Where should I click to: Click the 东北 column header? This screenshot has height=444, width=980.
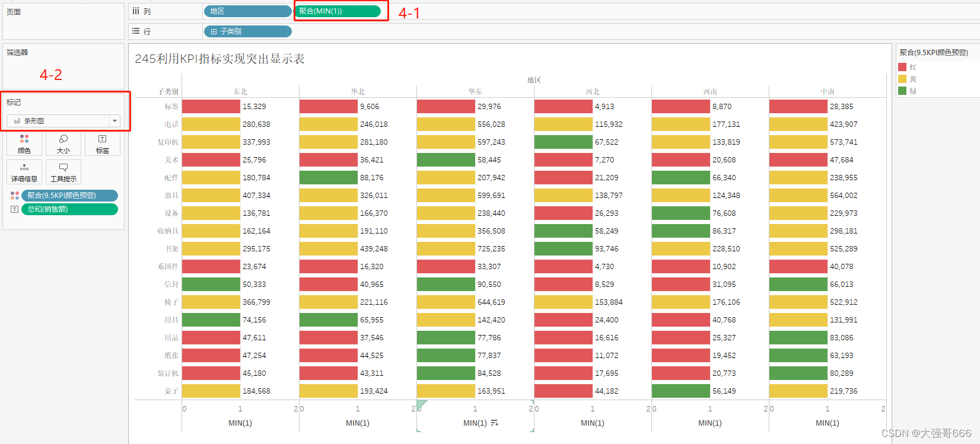240,91
